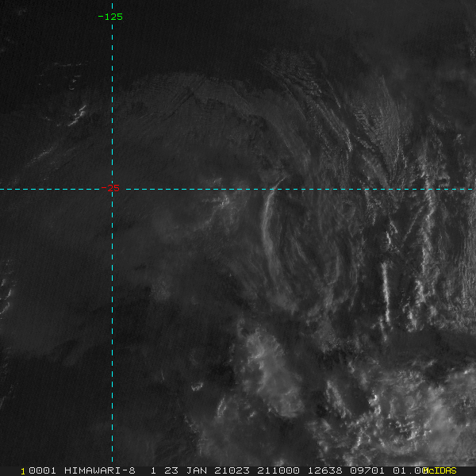
Task: Click the 211000 time stamp
Action: (x=278, y=470)
